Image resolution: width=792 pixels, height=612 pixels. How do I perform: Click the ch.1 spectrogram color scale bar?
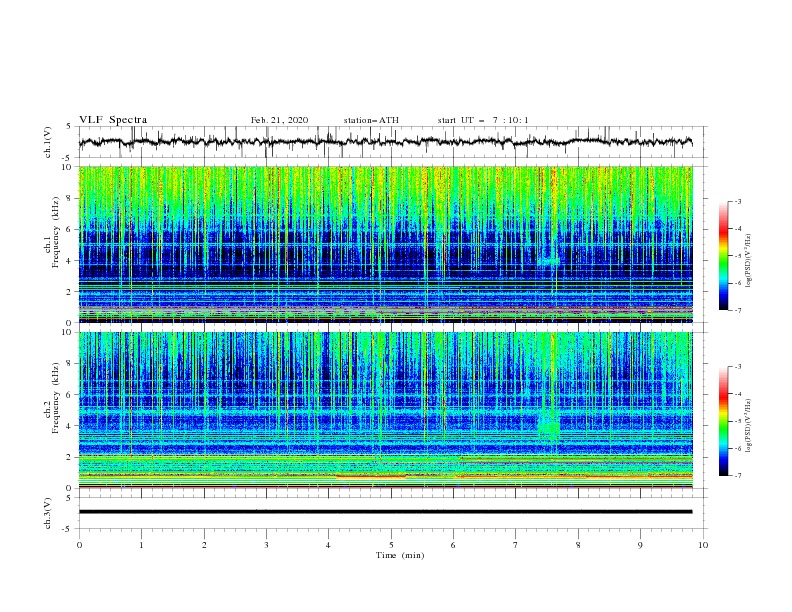coord(723,256)
